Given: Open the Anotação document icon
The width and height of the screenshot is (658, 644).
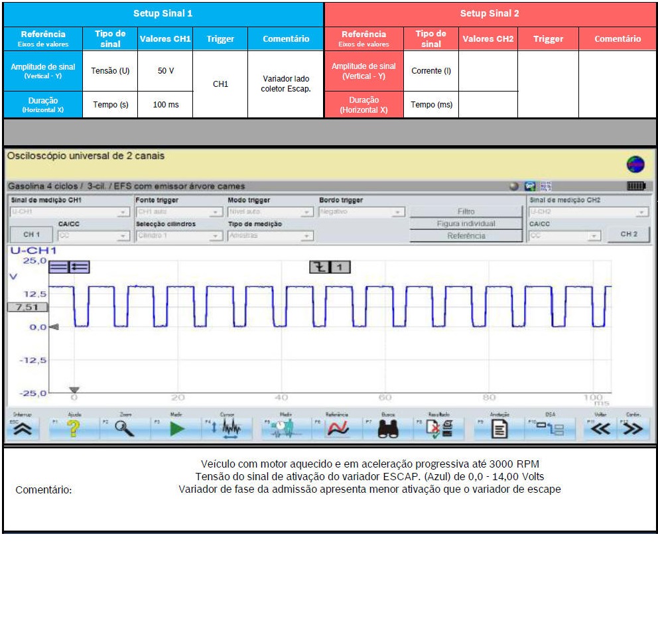Looking at the screenshot, I should (x=499, y=430).
